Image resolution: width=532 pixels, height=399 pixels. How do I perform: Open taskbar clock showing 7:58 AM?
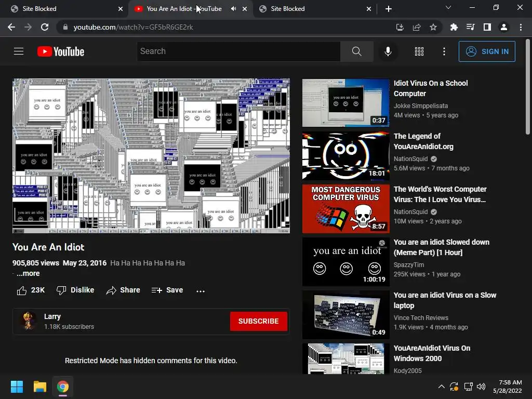[x=507, y=387]
